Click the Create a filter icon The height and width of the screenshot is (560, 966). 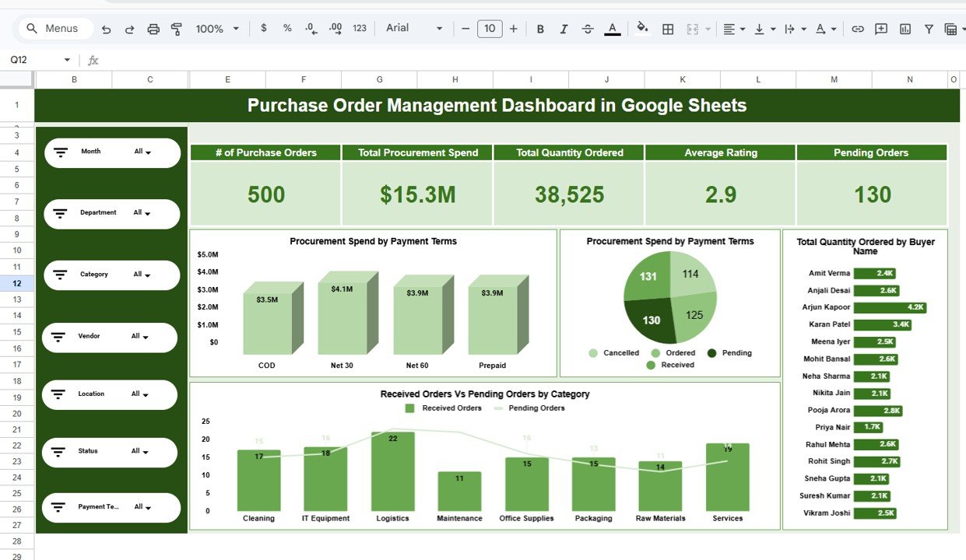pyautogui.click(x=929, y=29)
